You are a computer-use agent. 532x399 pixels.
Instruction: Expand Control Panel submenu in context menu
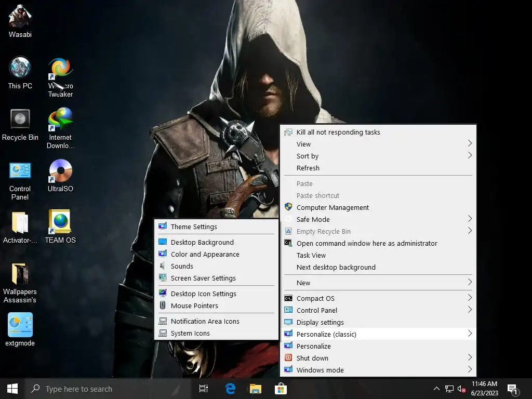click(x=378, y=310)
